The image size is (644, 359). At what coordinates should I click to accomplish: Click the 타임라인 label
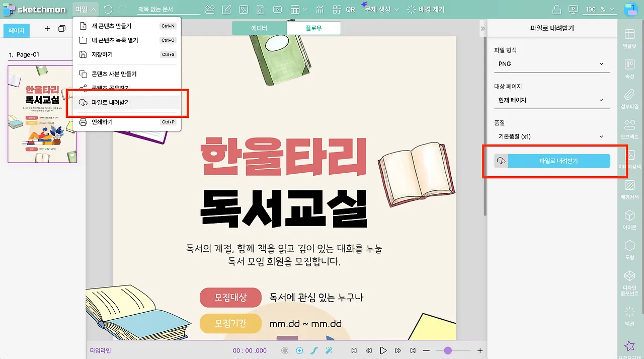point(100,350)
